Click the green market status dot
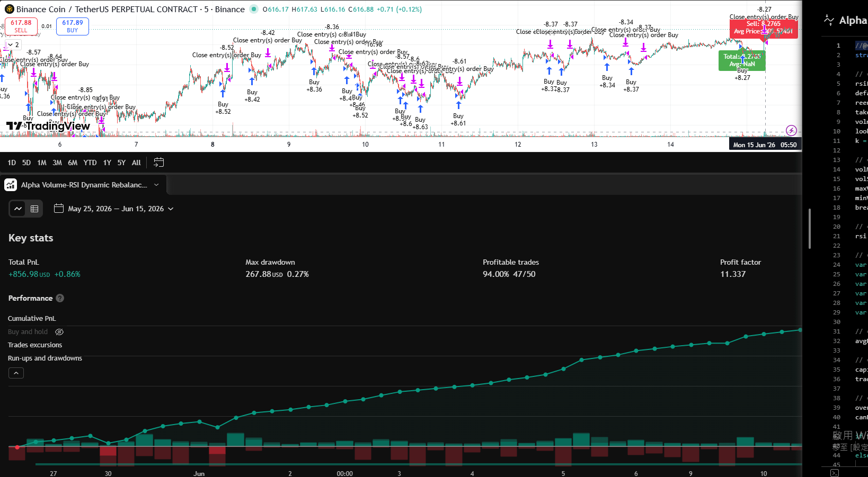Screen dimensions: 868x477 pos(254,9)
